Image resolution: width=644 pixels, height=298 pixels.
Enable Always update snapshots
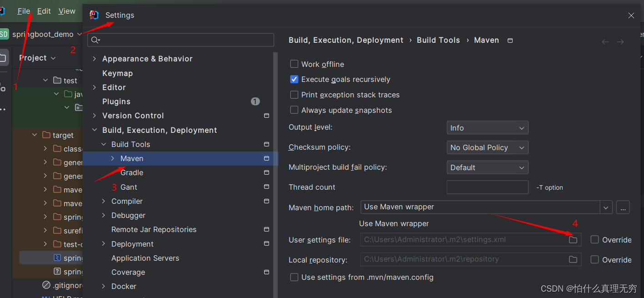click(x=294, y=110)
